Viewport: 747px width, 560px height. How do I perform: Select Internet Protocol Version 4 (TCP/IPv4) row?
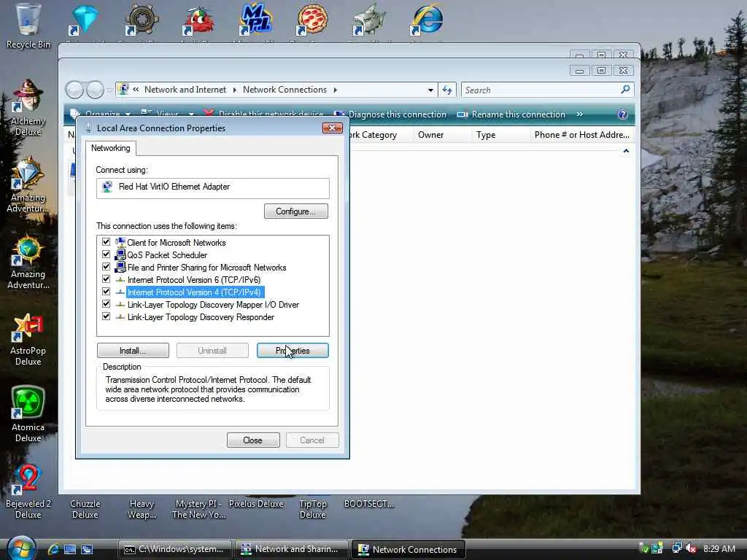point(193,292)
